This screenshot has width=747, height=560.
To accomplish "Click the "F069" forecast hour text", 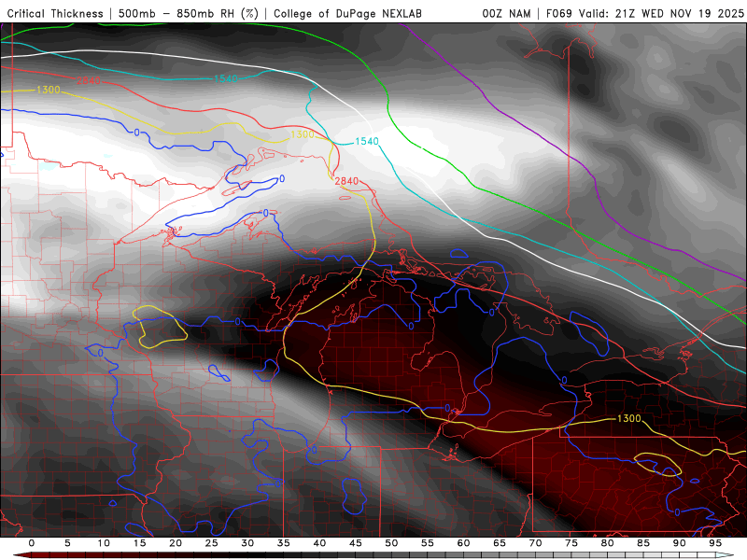I will (560, 14).
